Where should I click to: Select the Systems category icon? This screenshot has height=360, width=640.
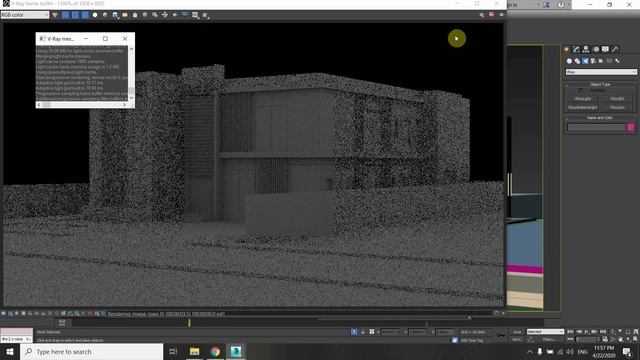pos(617,61)
